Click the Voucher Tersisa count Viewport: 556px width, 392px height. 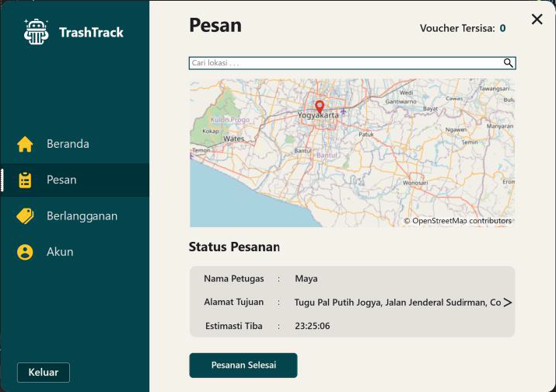pos(502,29)
